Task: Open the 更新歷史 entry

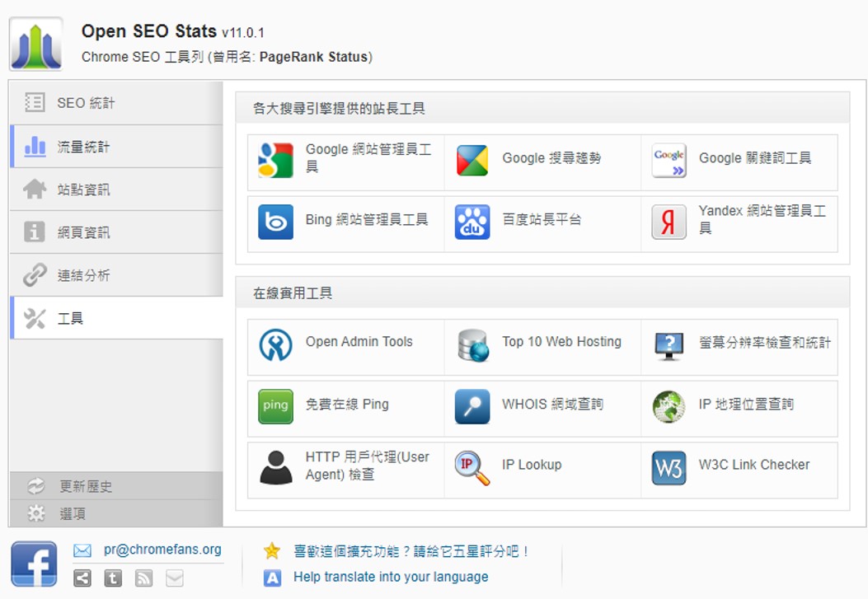Action: (x=116, y=486)
